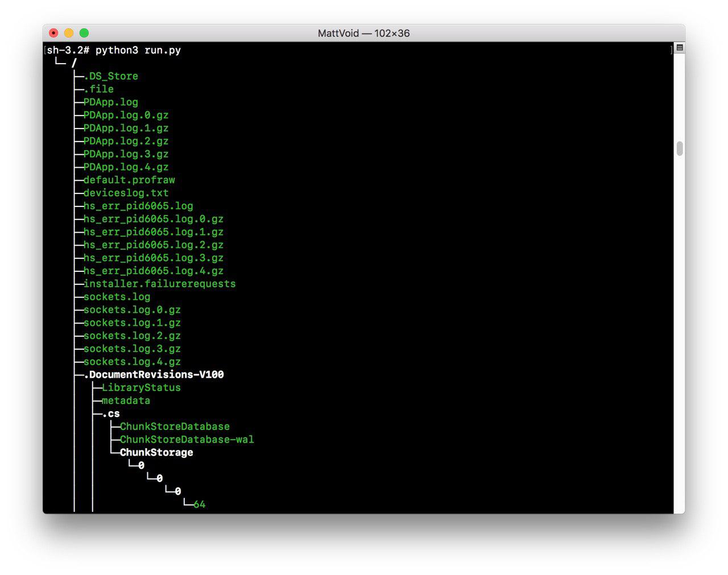Click the '.cs' directory name
Viewport: 728px width, 575px height.
[111, 414]
